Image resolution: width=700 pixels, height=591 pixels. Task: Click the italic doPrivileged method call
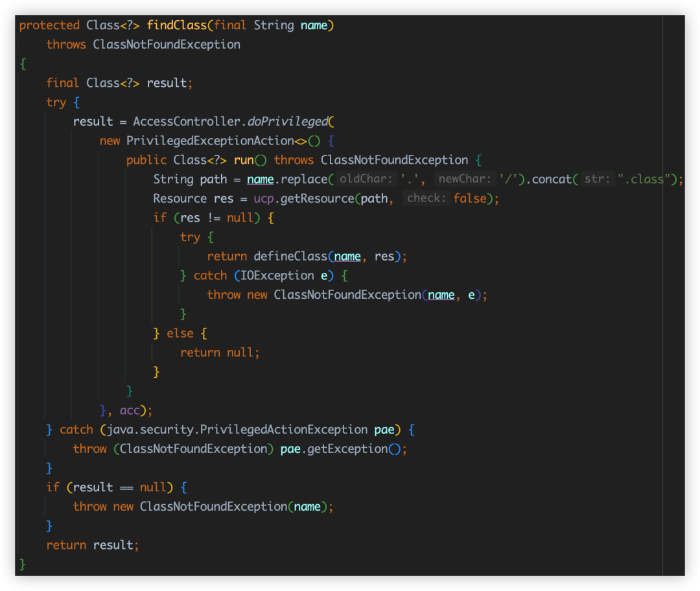coord(288,121)
